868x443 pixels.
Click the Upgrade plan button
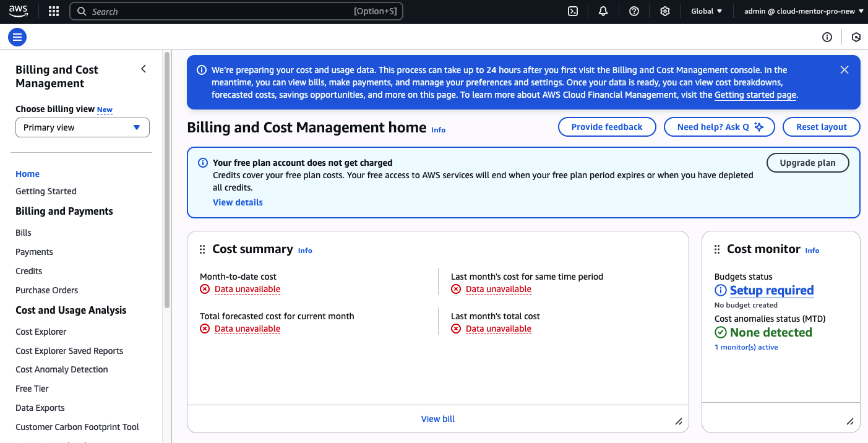807,163
